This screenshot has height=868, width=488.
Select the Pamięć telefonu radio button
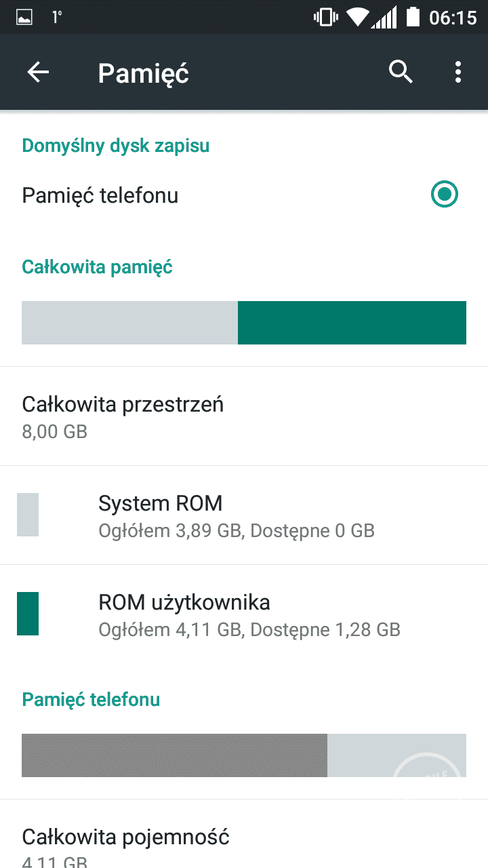(445, 195)
